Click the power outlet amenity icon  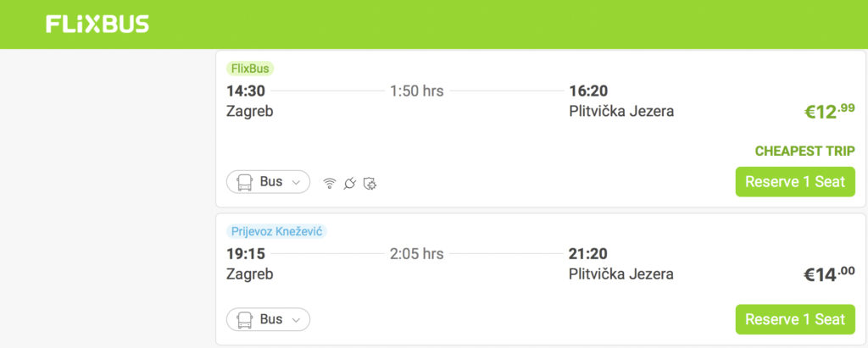[x=349, y=183]
